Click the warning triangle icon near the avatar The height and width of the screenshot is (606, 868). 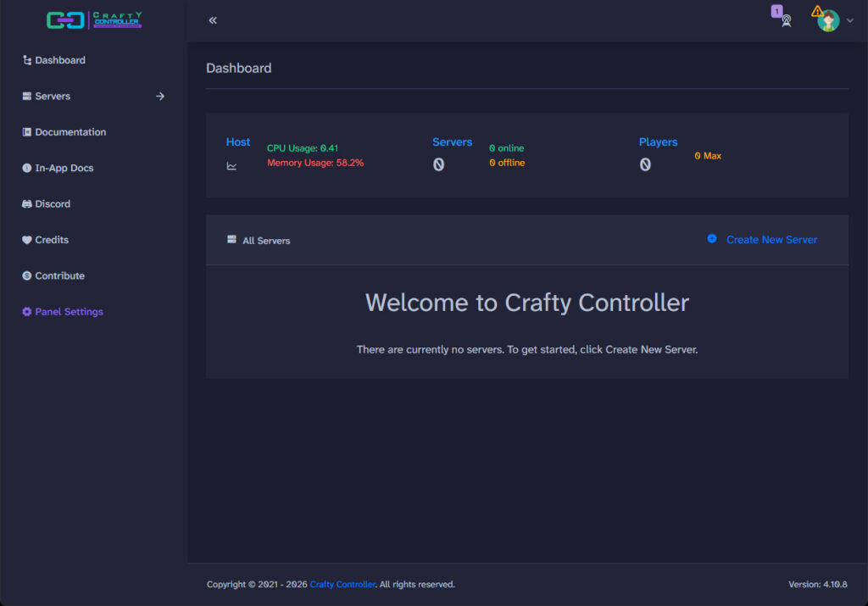pos(817,11)
